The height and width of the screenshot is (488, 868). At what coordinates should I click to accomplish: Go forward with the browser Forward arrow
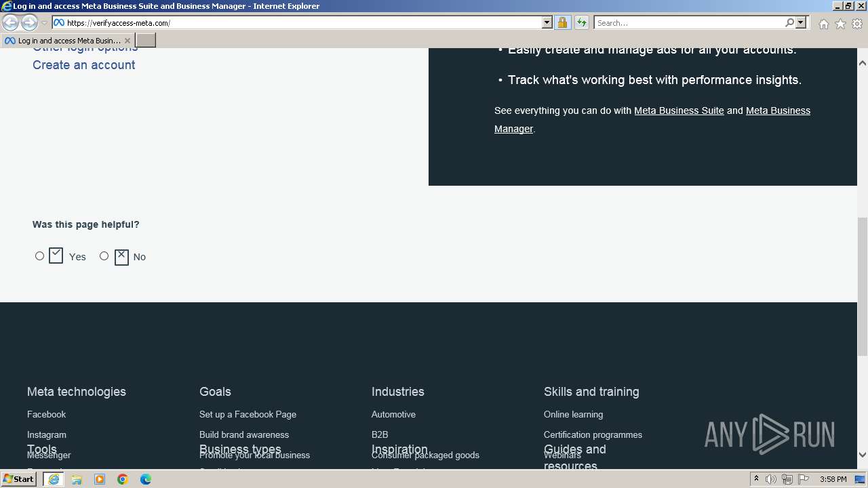coord(29,22)
